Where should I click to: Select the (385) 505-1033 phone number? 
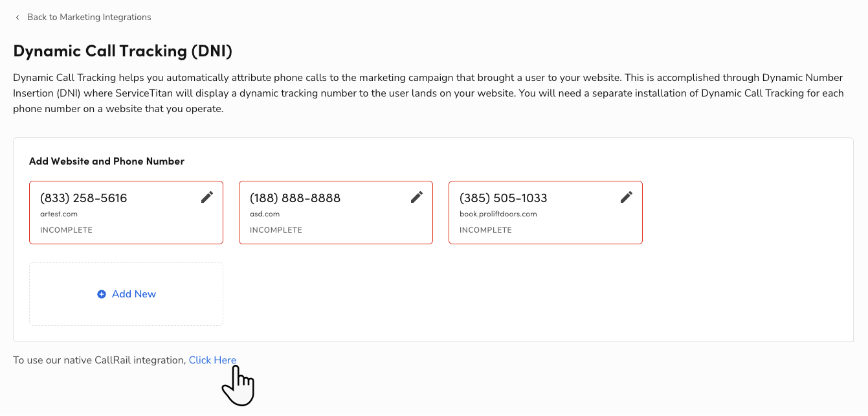(503, 198)
